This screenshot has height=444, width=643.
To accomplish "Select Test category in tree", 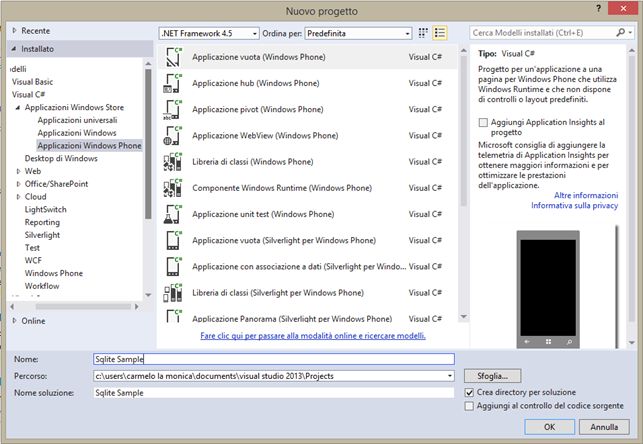I will (x=32, y=248).
